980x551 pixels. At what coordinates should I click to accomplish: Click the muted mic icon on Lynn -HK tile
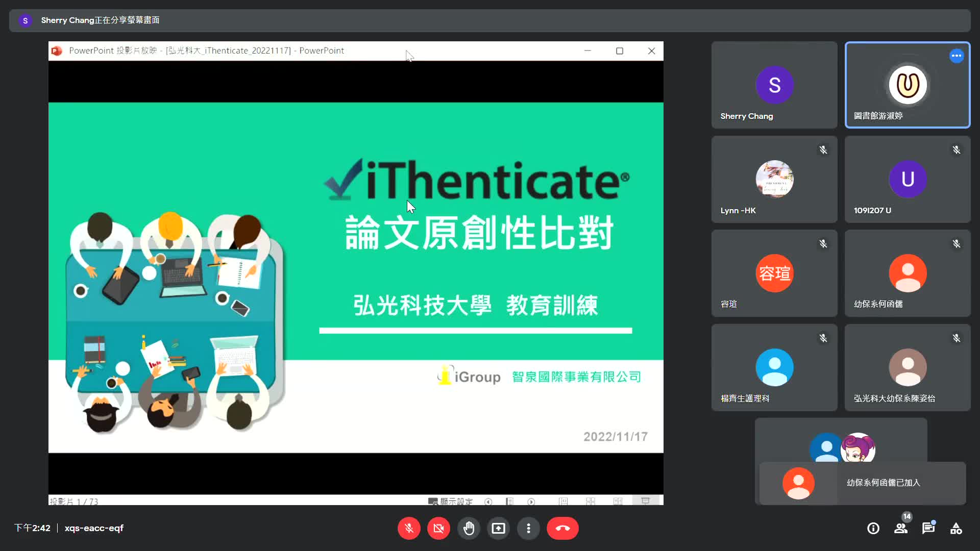tap(823, 150)
